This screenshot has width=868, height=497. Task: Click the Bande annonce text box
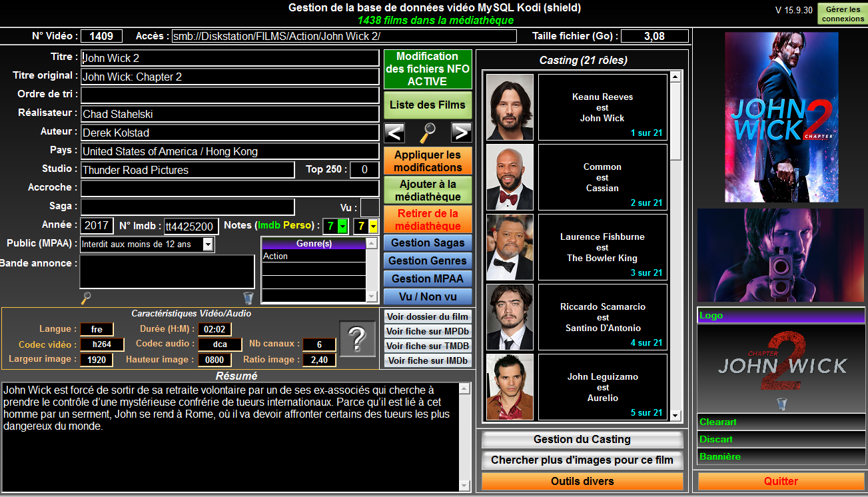[167, 272]
